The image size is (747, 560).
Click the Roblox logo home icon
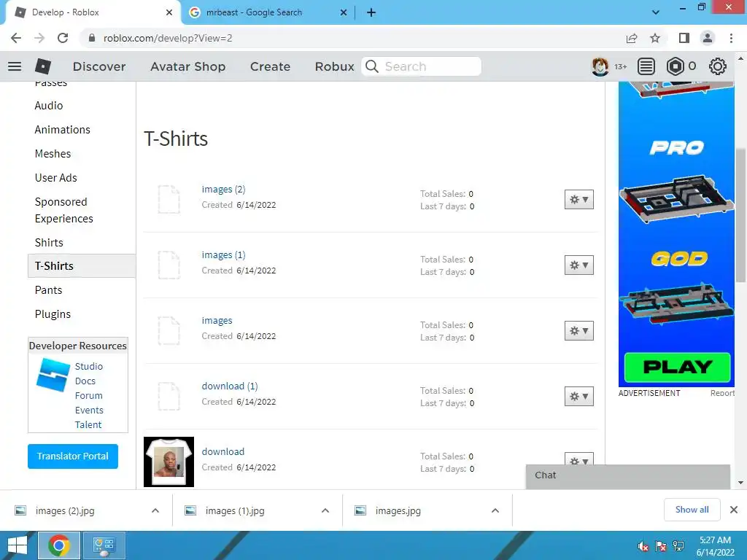pyautogui.click(x=43, y=66)
